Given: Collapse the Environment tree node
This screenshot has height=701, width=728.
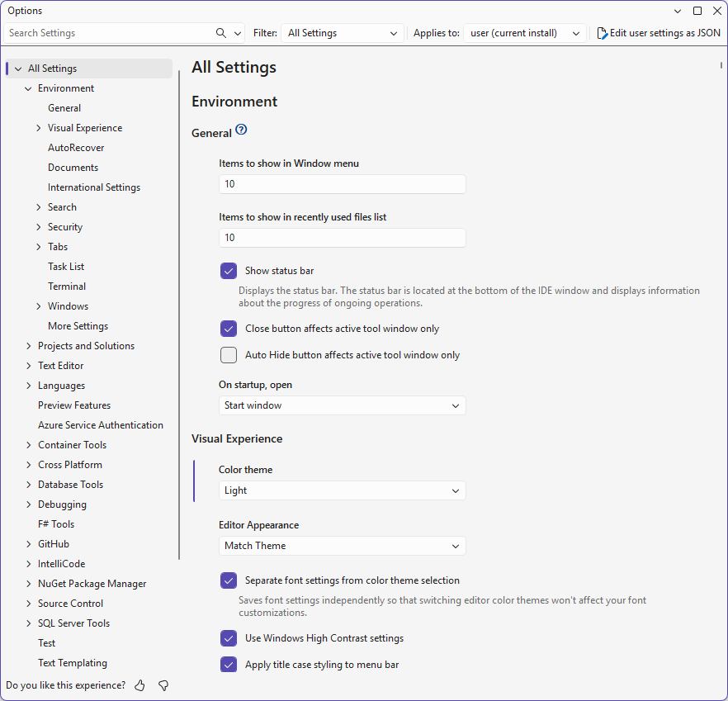Looking at the screenshot, I should pyautogui.click(x=28, y=88).
